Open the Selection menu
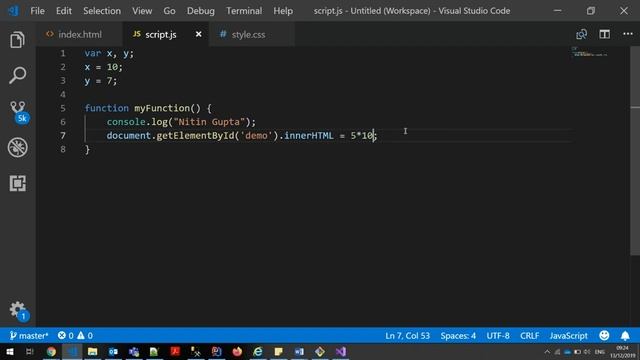The image size is (640, 360). [x=102, y=11]
